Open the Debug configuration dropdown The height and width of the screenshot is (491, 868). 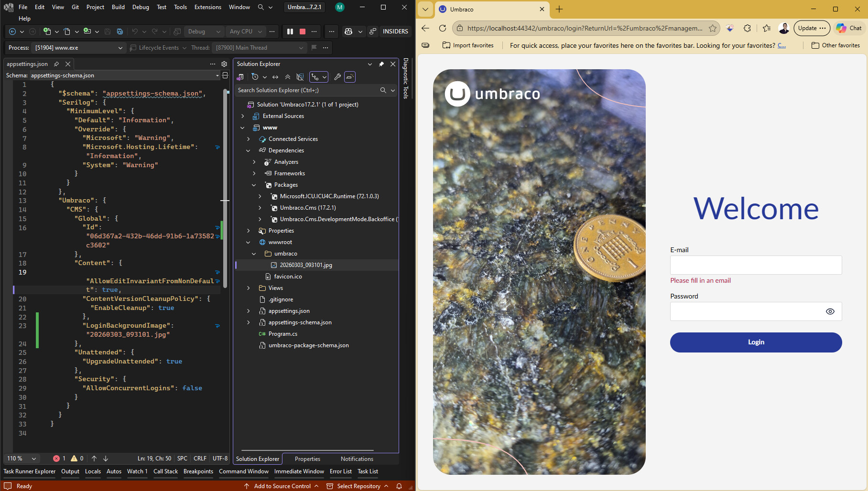point(204,32)
